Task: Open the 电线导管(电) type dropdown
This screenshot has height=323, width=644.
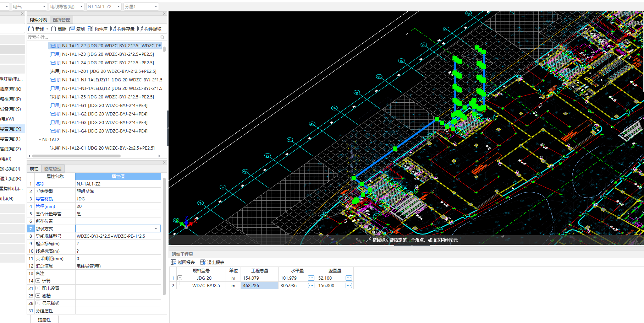Action: tap(82, 6)
